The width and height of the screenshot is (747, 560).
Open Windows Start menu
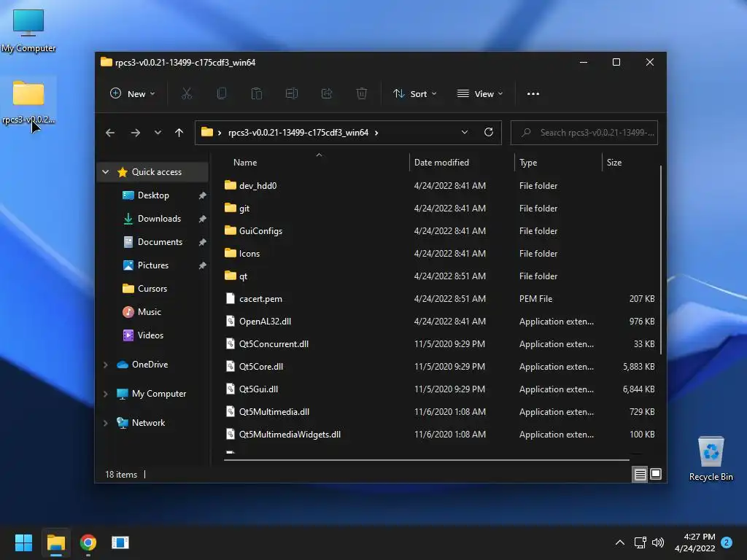coord(23,542)
